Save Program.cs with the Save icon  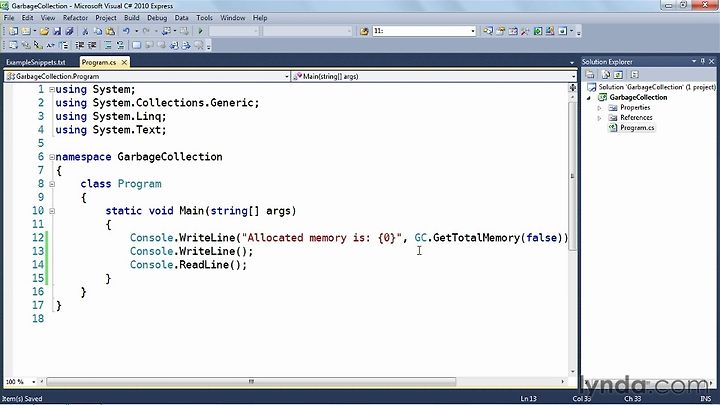(x=57, y=31)
